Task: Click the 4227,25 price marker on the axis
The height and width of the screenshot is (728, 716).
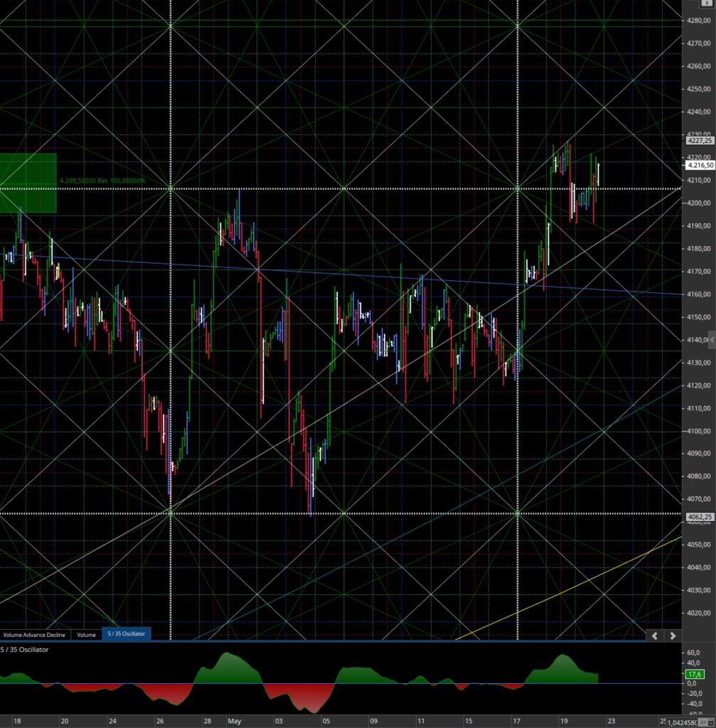Action: click(700, 140)
